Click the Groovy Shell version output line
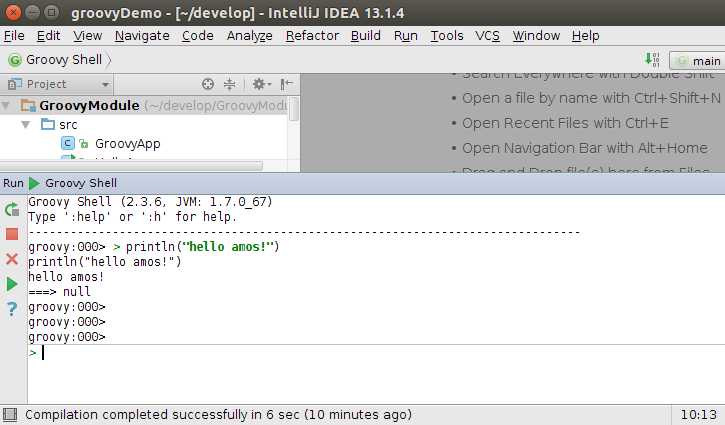 pos(151,202)
